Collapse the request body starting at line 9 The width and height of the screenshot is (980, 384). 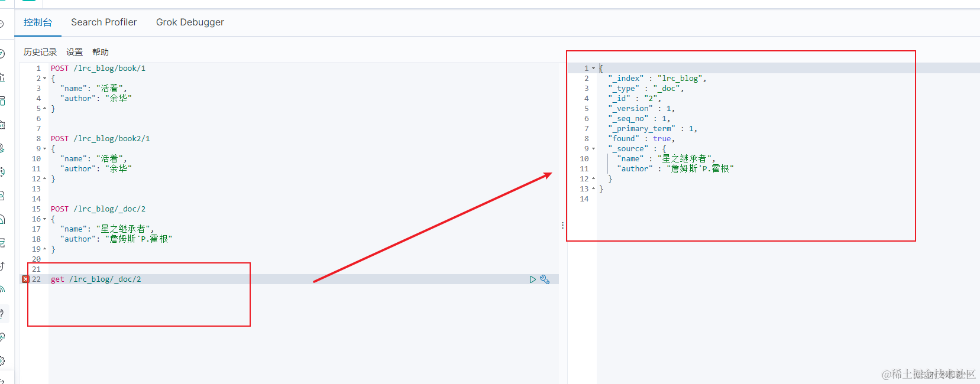[x=44, y=149]
